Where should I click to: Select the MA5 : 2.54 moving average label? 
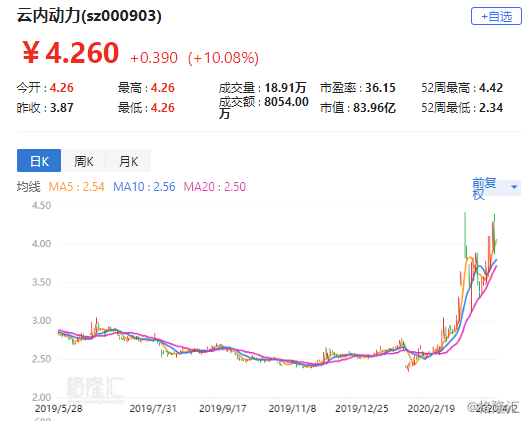click(77, 187)
